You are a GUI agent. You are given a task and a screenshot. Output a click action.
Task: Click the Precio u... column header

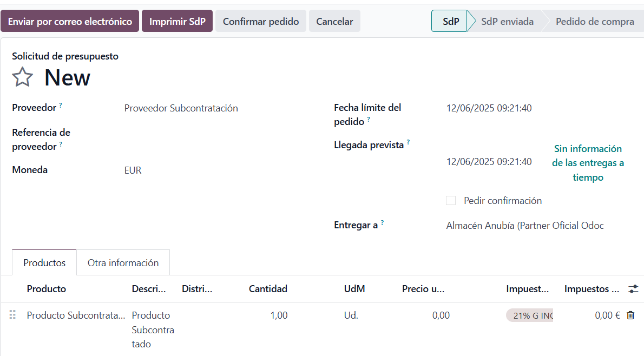coord(423,289)
